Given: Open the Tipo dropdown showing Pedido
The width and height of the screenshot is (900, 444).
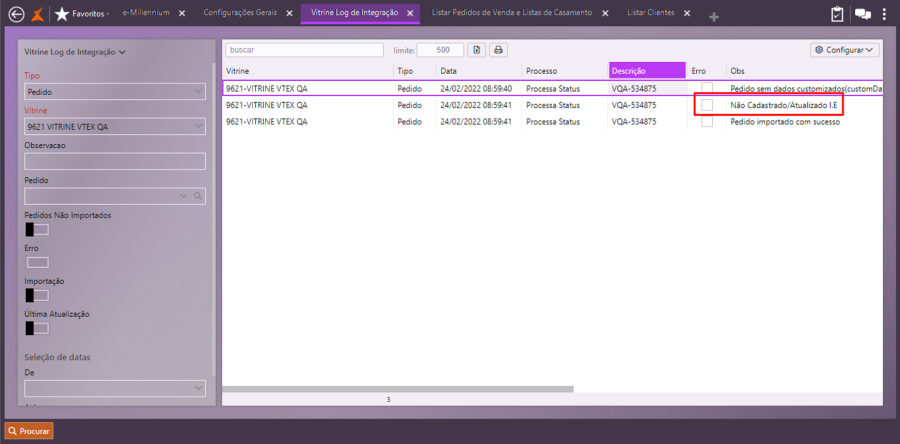Looking at the screenshot, I should click(x=115, y=92).
